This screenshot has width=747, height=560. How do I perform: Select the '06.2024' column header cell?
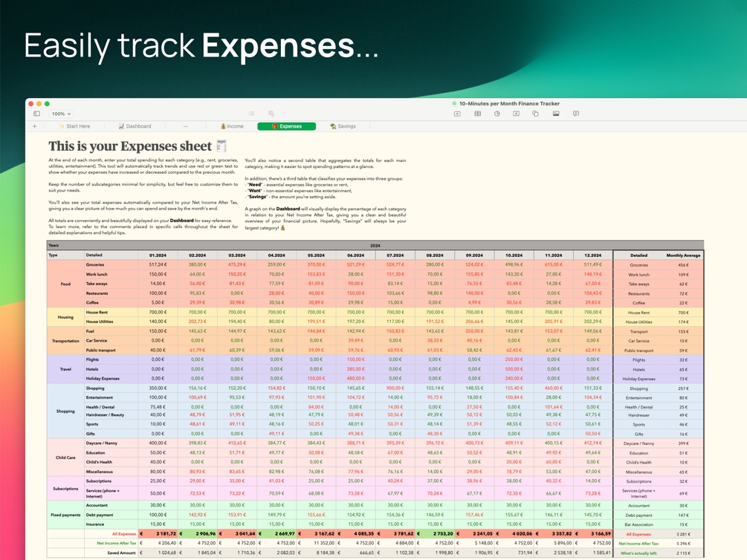(x=355, y=255)
